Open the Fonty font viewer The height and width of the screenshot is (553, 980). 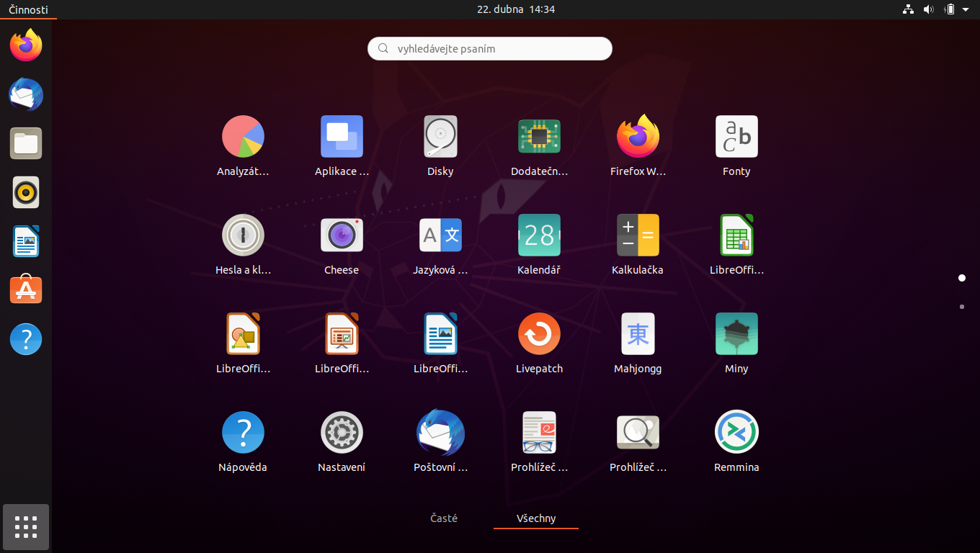pyautogui.click(x=736, y=136)
